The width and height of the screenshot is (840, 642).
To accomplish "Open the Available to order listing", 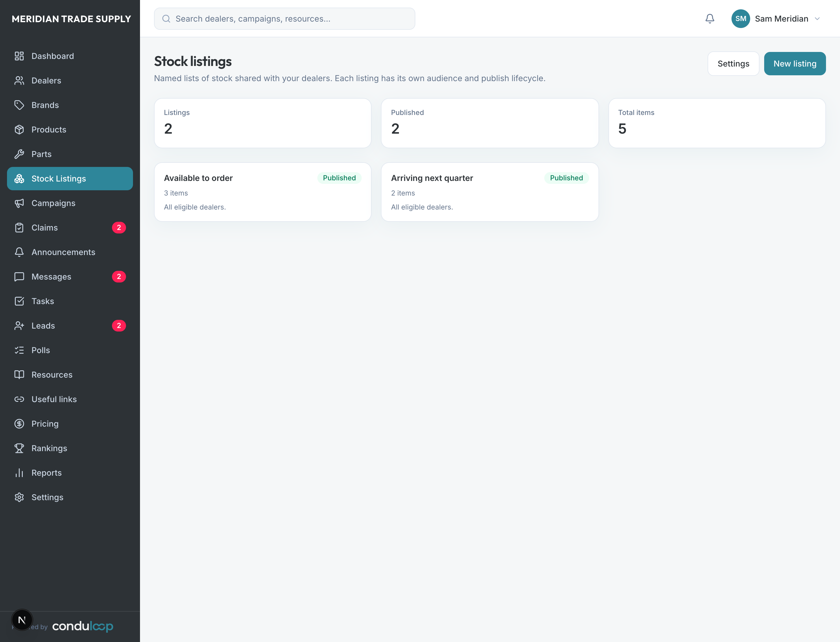I will coord(262,192).
